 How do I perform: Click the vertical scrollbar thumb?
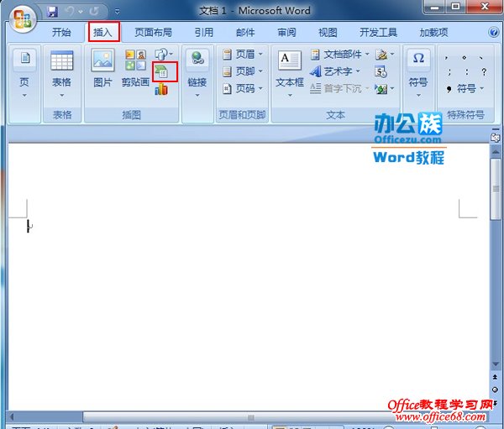(496, 189)
